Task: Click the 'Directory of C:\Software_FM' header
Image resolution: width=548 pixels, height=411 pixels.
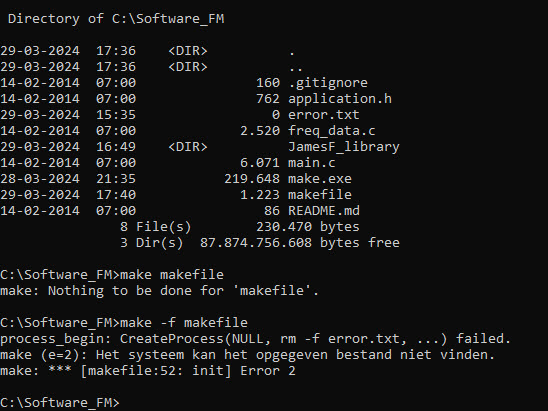Action: pyautogui.click(x=116, y=19)
